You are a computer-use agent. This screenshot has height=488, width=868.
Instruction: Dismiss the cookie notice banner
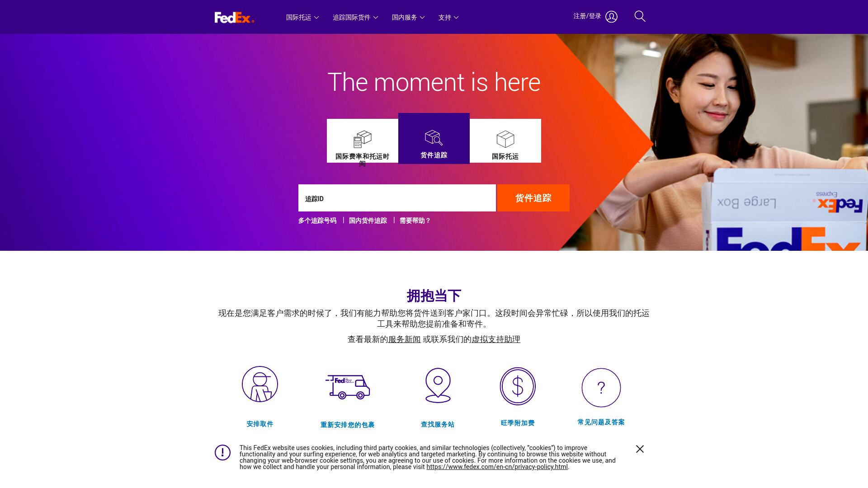click(x=640, y=449)
